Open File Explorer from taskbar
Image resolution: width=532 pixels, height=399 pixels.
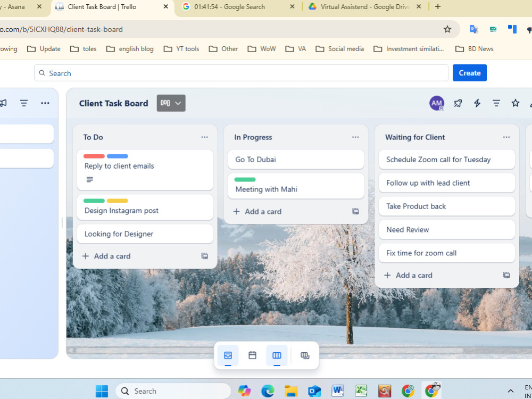click(291, 391)
